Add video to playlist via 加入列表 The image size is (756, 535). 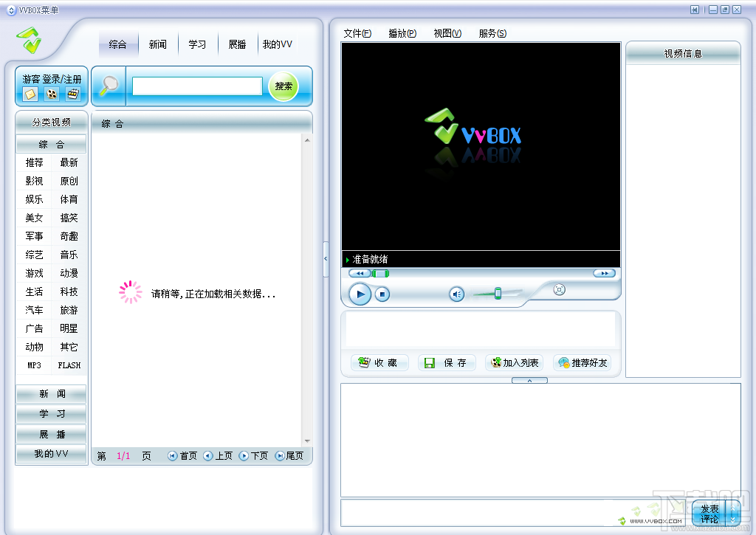pos(514,362)
